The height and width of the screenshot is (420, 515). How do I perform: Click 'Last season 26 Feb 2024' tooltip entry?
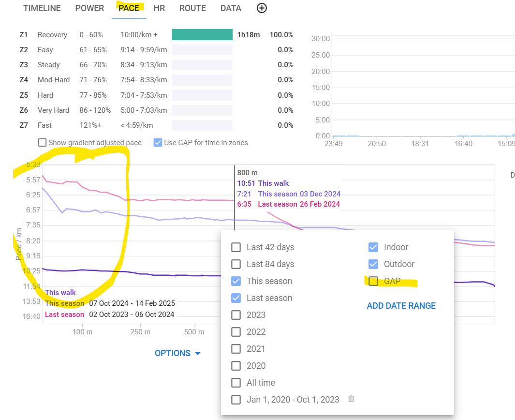coord(299,204)
